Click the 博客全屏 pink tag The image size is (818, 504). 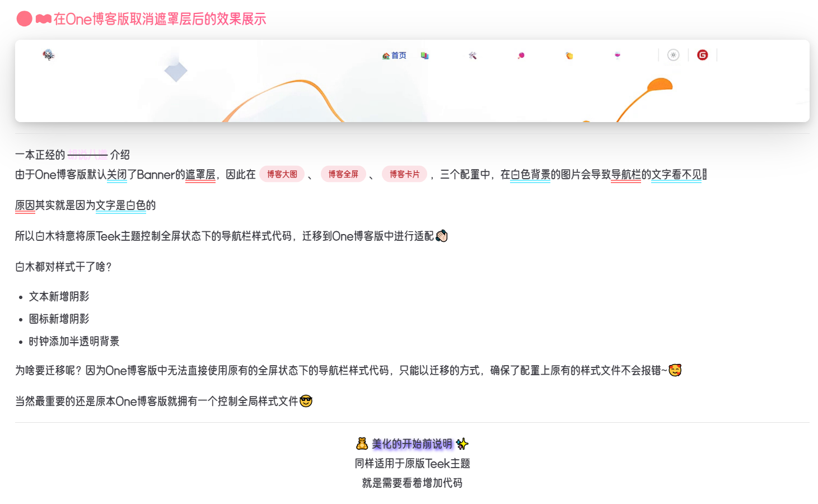coord(343,174)
